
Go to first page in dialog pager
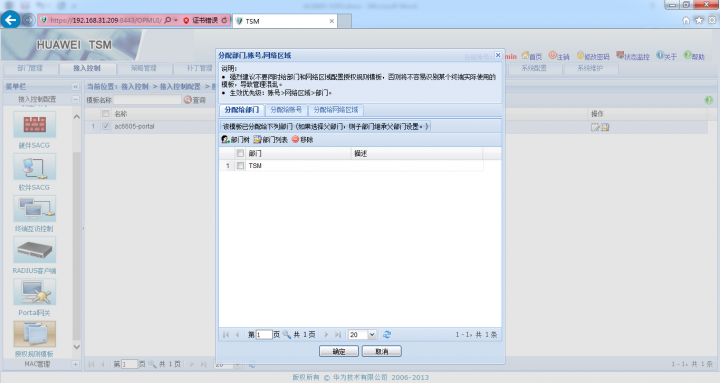click(226, 334)
